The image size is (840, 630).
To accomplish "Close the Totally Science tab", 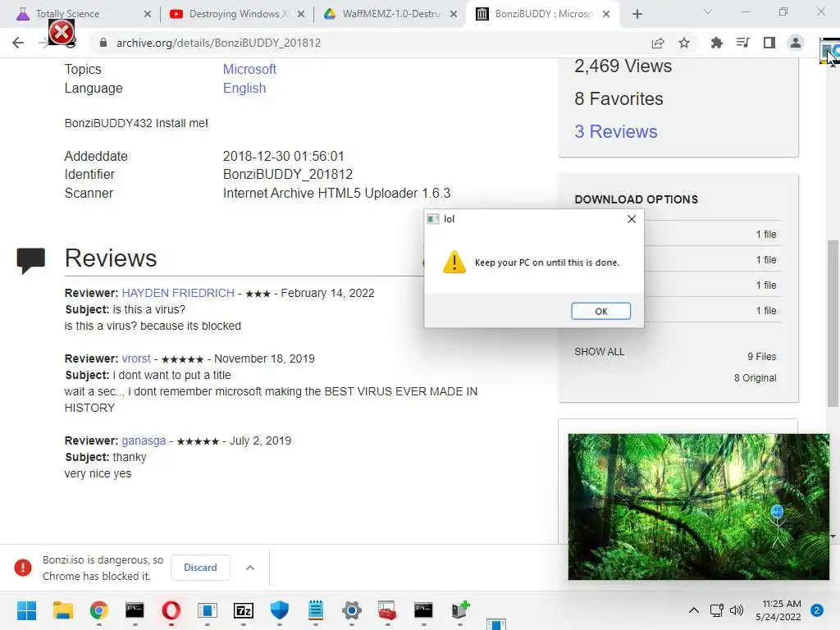I will 148,14.
